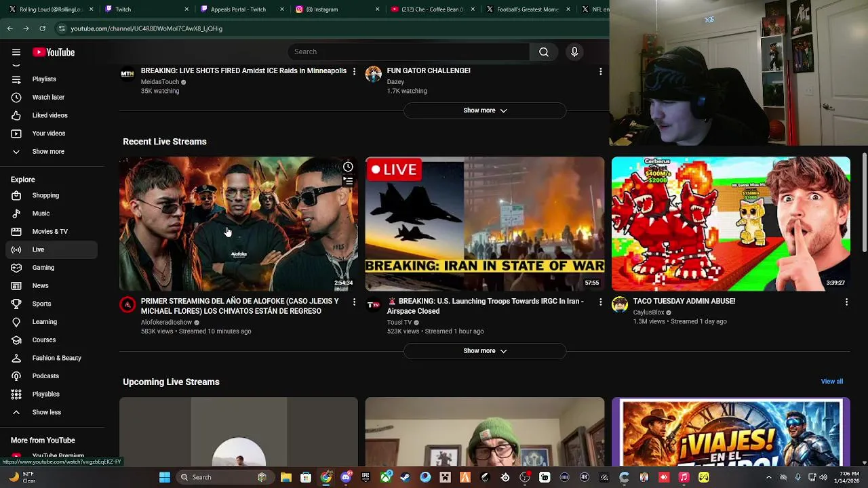Show hidden system tray icons chevron
868x488 pixels.
pyautogui.click(x=768, y=477)
